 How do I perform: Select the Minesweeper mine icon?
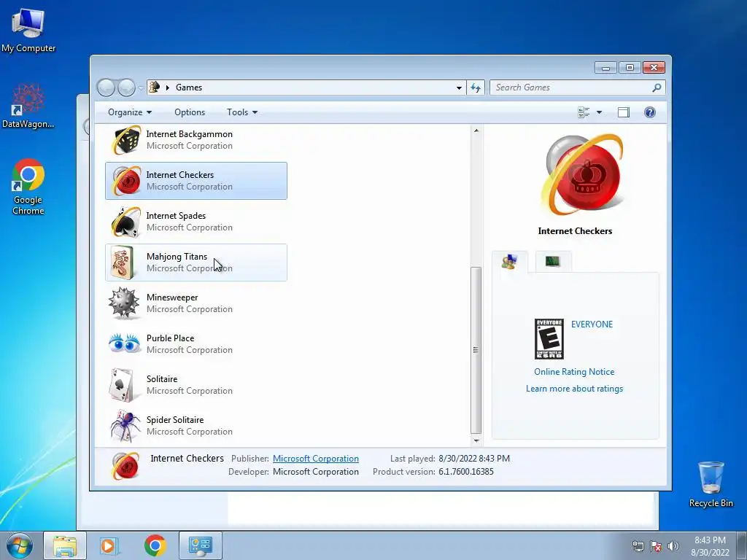click(124, 303)
